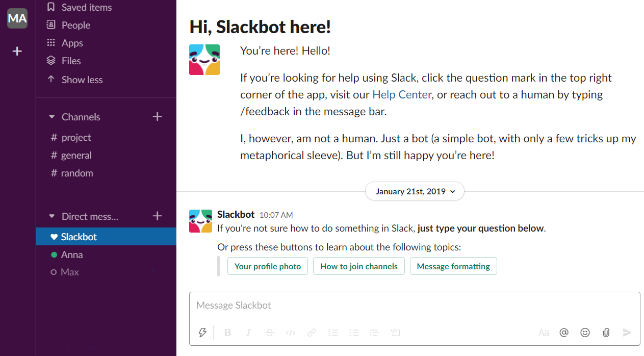Start an ordered numbered list
Viewport: 644px width, 356px height.
tap(333, 333)
